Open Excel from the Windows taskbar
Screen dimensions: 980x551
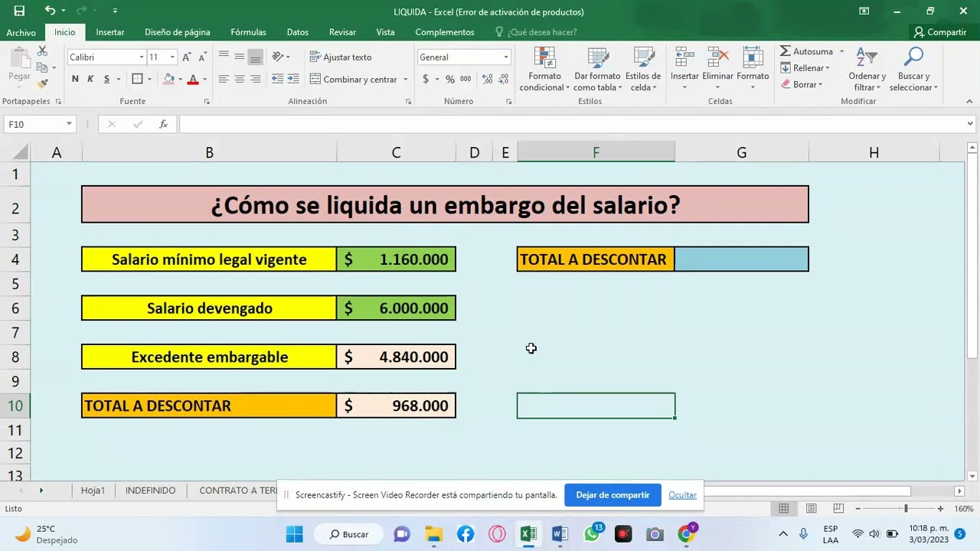coord(528,534)
